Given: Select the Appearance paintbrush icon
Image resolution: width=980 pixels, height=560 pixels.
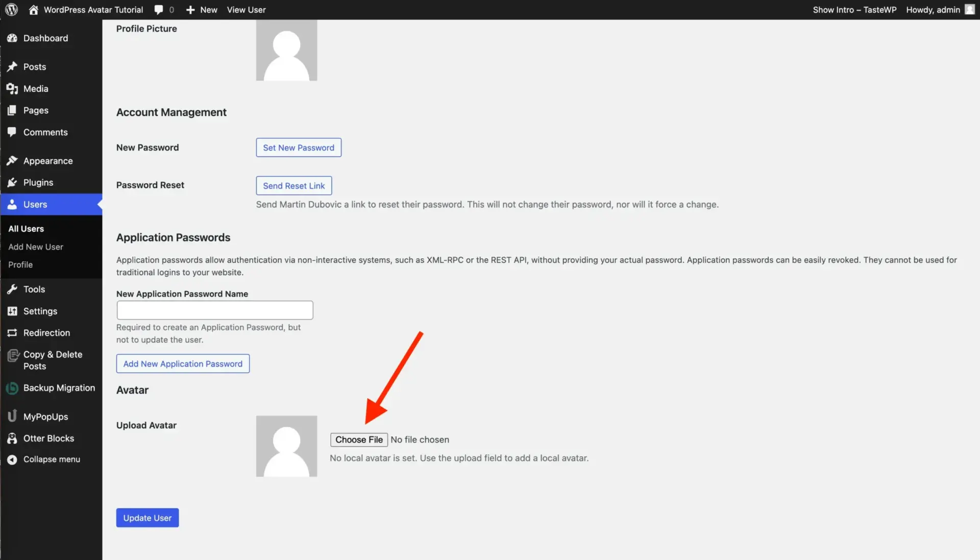Looking at the screenshot, I should (13, 160).
